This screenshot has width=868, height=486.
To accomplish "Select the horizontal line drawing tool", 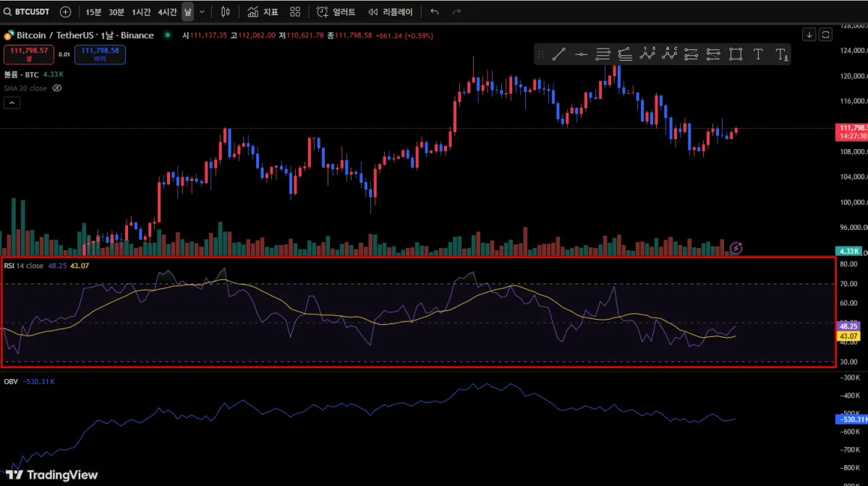I will (x=581, y=54).
